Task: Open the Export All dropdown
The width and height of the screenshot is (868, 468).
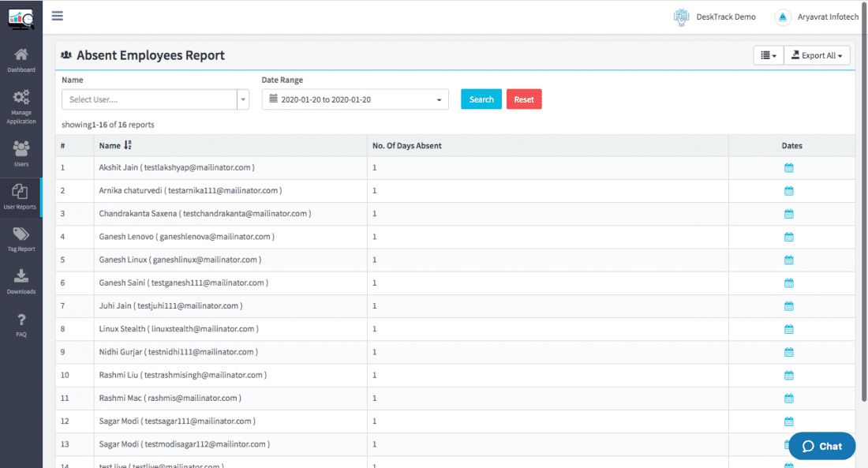Action: (817, 54)
